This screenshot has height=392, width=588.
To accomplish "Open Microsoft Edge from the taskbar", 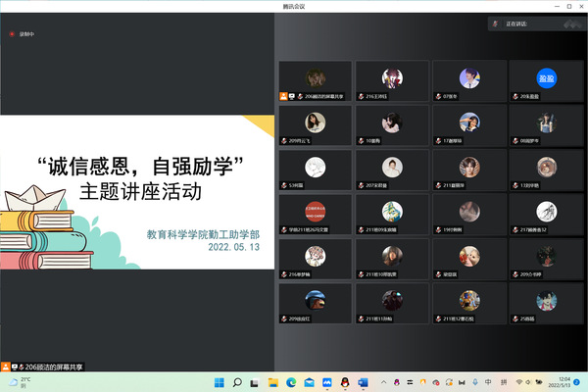I will pos(290,381).
